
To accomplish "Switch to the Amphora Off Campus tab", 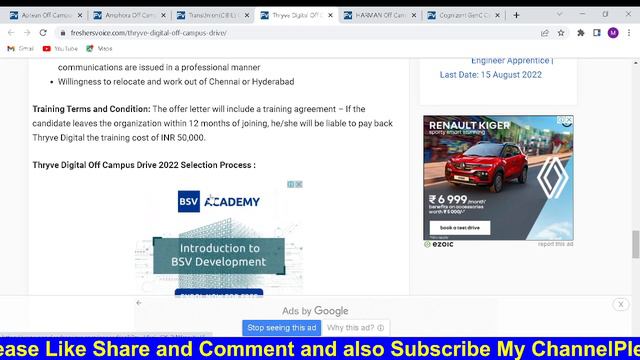I will [x=129, y=15].
